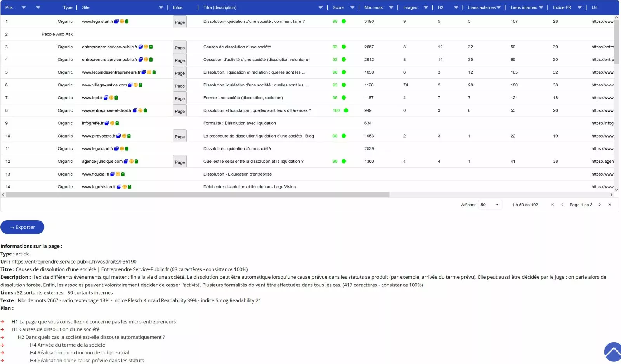621x364 pixels.
Task: Open the H2 column filter icon
Action: (x=456, y=7)
